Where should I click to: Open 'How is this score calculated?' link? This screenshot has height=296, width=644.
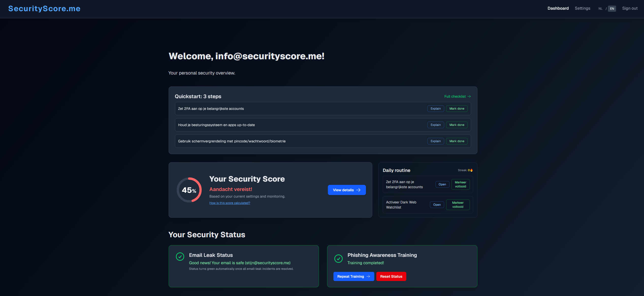(230, 203)
